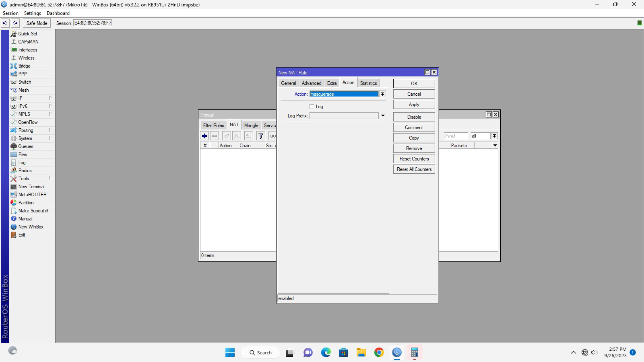Click OK in New NAT Rule
This screenshot has width=644, height=362.
click(x=414, y=84)
